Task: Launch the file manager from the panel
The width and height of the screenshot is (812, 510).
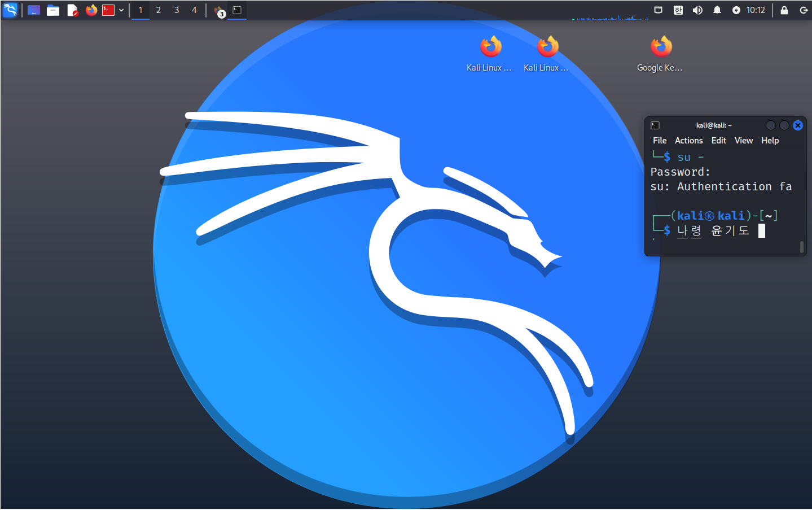Action: click(53, 10)
